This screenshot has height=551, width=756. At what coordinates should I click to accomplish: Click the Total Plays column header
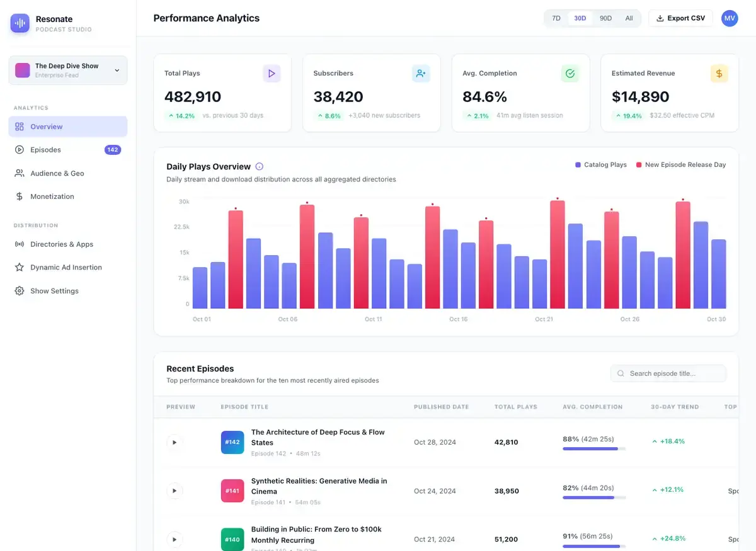(516, 407)
